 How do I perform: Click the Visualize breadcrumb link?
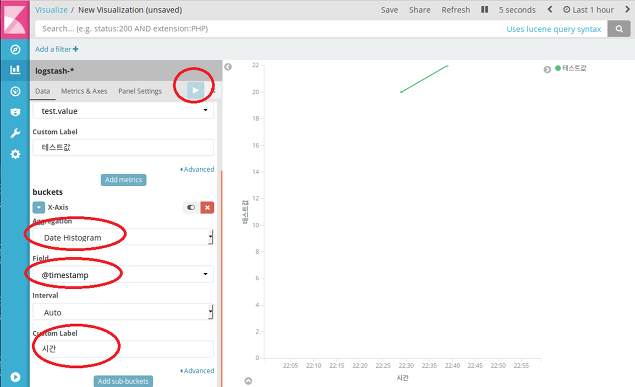(51, 10)
